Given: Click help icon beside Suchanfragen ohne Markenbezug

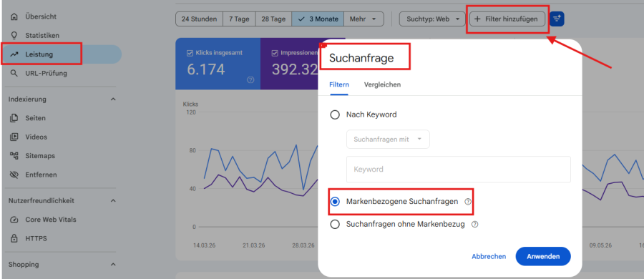Looking at the screenshot, I should [475, 225].
